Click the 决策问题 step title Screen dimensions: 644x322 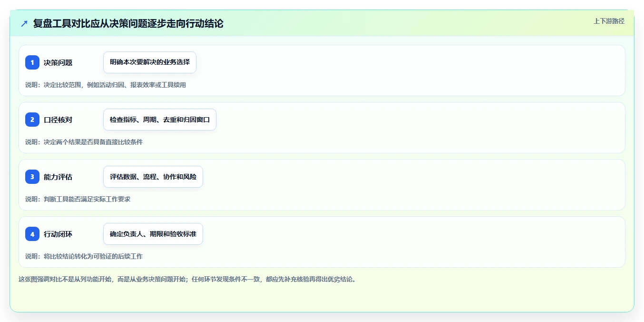point(58,62)
